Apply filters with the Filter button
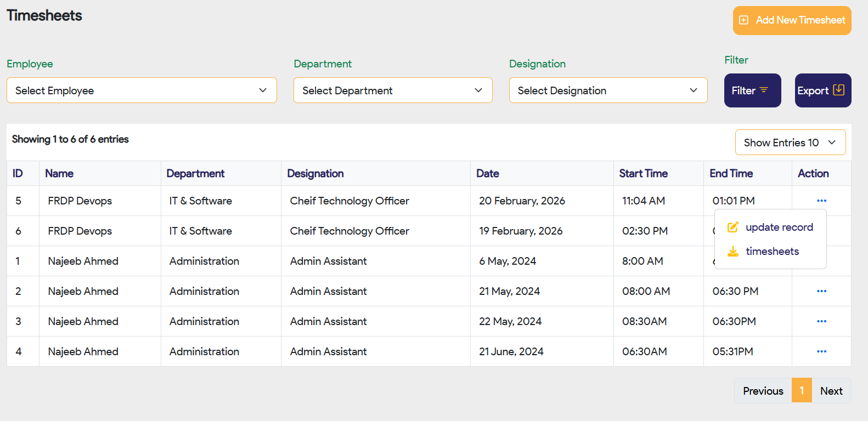 click(x=752, y=90)
